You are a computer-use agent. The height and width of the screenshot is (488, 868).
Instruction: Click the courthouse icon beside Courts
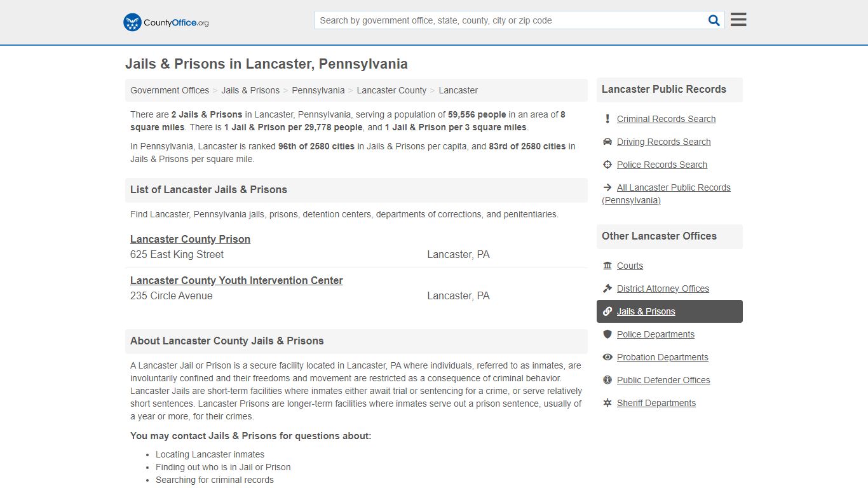[607, 266]
